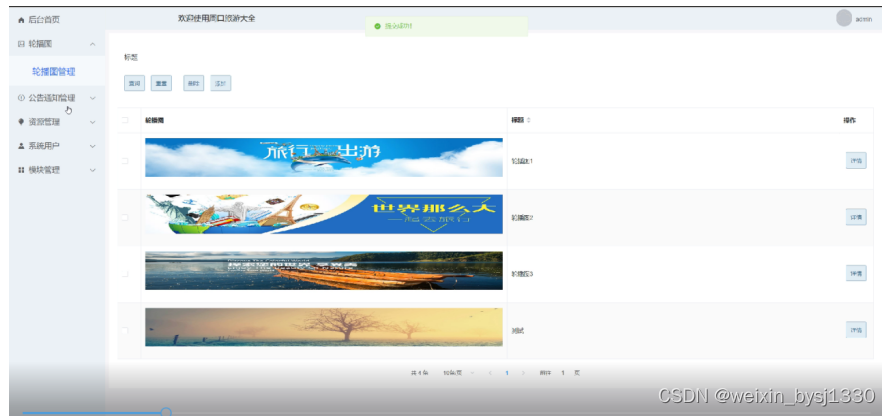Image resolution: width=891 pixels, height=416 pixels.
Task: Click the 添加 add button
Action: pos(220,83)
